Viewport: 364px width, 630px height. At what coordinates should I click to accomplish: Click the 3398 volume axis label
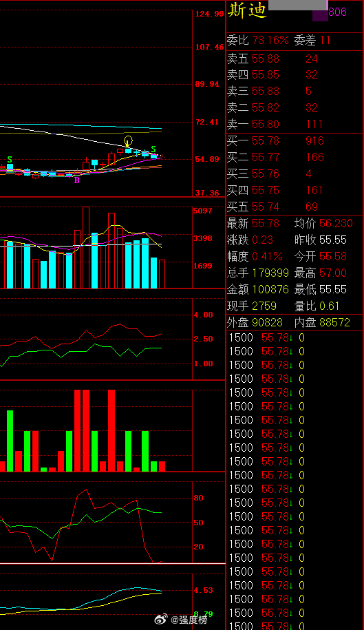(203, 238)
